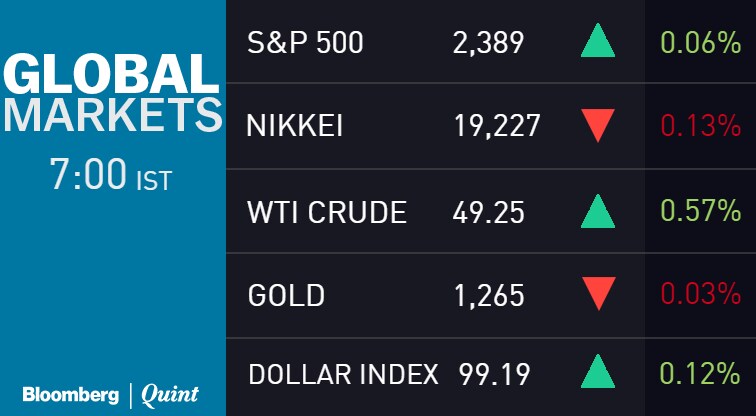This screenshot has height=416, width=756.
Task: Select the S&P 500 label
Action: pos(305,43)
